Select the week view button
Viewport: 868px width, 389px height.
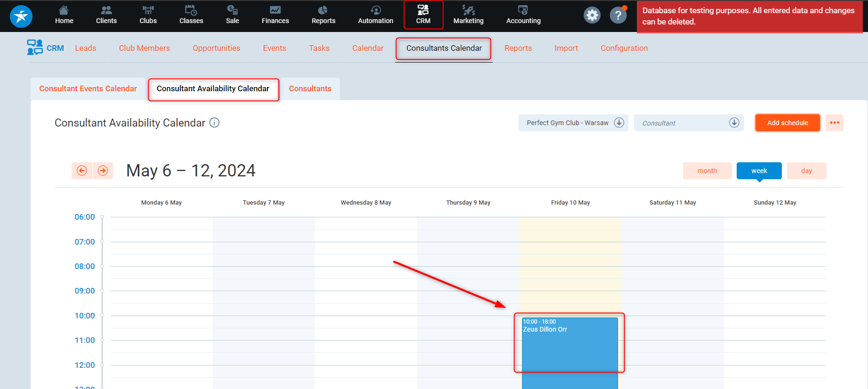click(x=759, y=171)
